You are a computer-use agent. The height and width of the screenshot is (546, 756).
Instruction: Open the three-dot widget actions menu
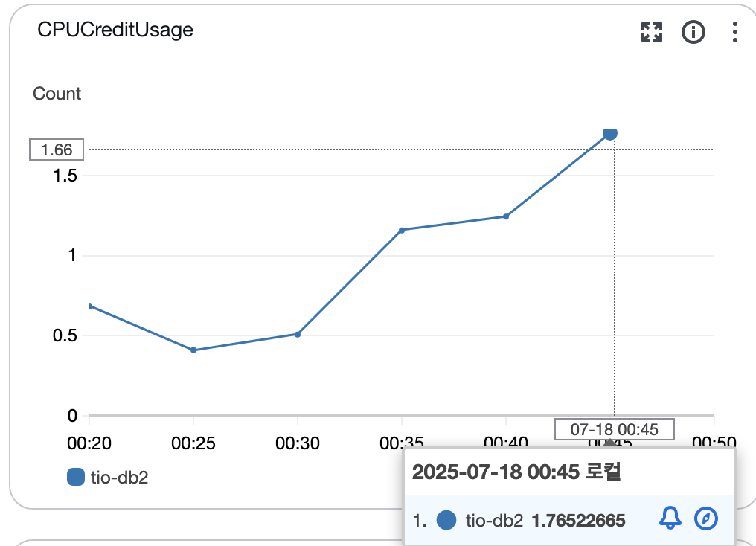click(734, 32)
